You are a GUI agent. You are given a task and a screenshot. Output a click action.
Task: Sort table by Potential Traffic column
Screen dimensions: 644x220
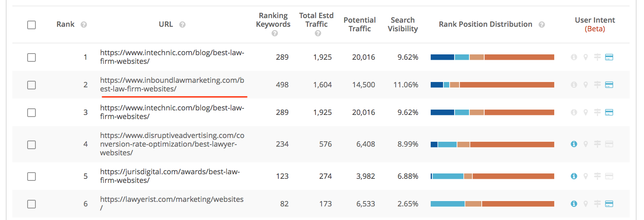click(359, 24)
